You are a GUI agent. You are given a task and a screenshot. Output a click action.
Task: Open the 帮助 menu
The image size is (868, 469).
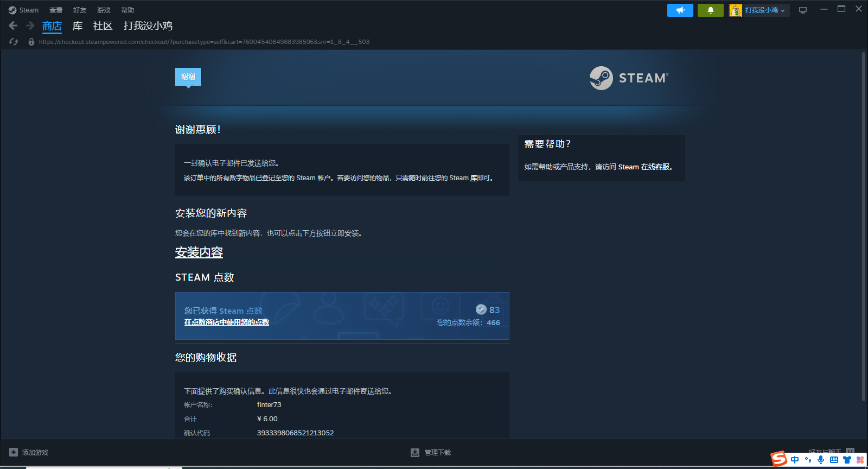point(127,10)
